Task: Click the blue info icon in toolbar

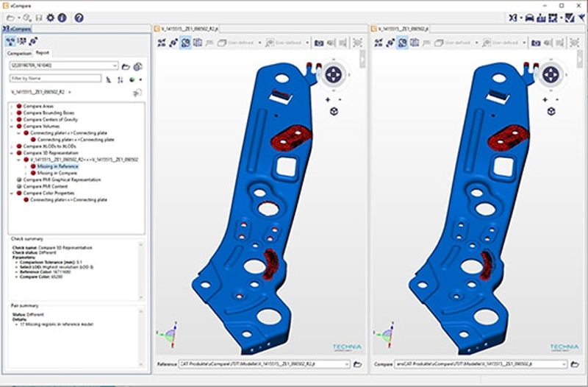Action: click(x=62, y=18)
